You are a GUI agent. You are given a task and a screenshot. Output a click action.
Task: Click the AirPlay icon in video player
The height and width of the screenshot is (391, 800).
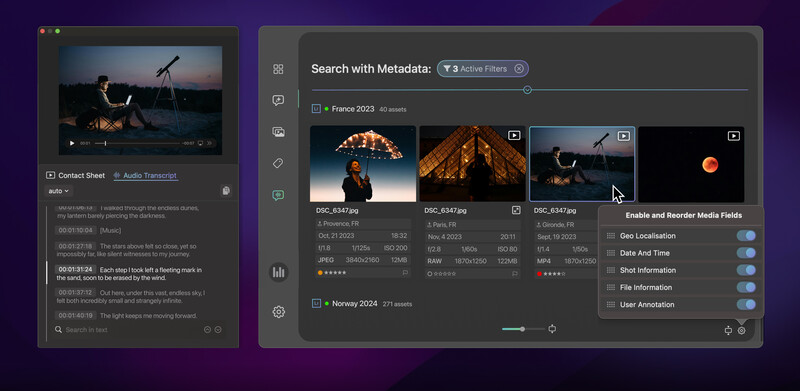click(201, 143)
